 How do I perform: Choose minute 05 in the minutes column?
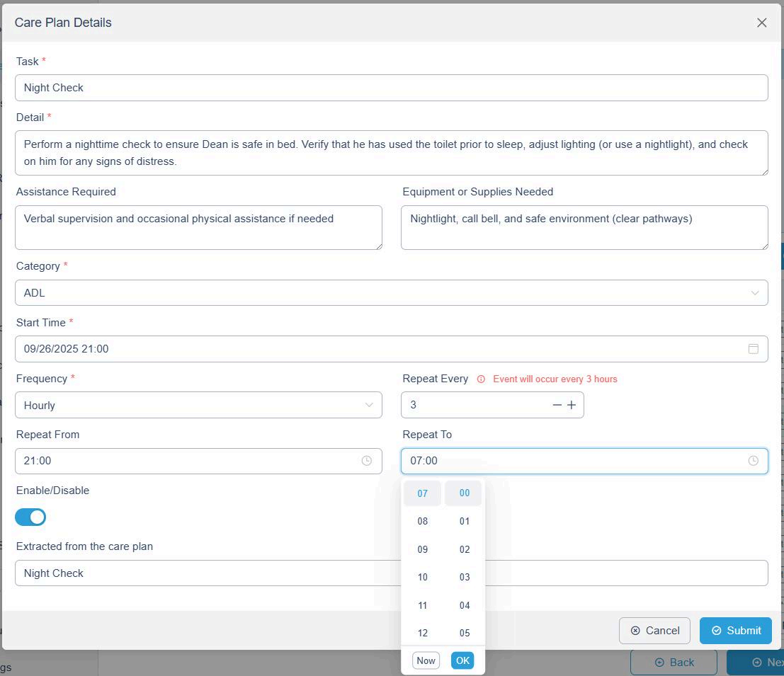pyautogui.click(x=464, y=633)
